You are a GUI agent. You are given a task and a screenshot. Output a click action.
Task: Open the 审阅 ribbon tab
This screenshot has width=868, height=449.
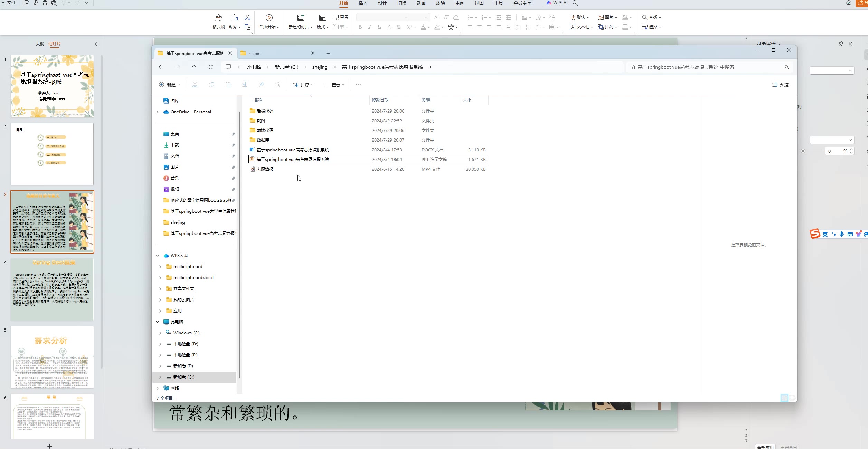point(460,3)
